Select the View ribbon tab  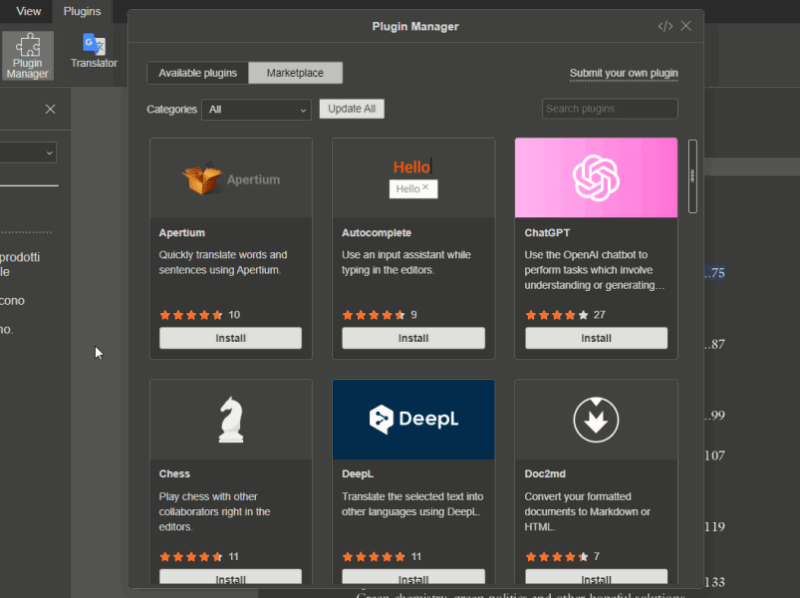tap(26, 11)
